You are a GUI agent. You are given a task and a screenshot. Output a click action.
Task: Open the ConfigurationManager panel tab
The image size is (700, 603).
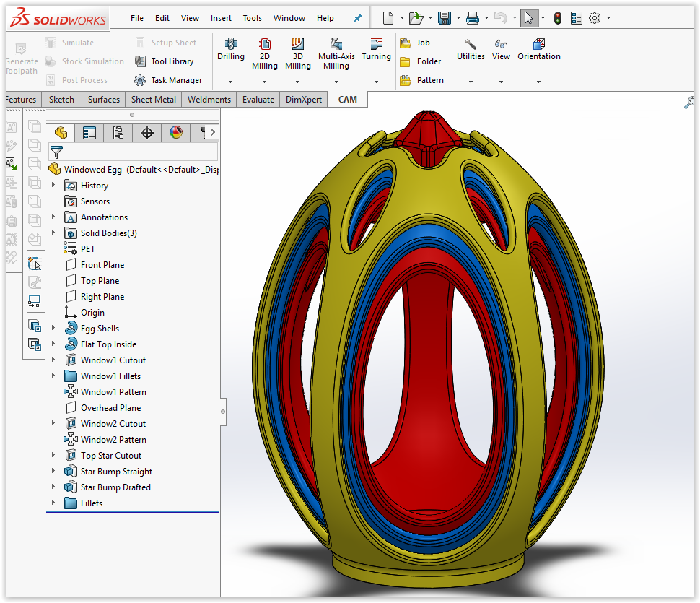pos(118,133)
